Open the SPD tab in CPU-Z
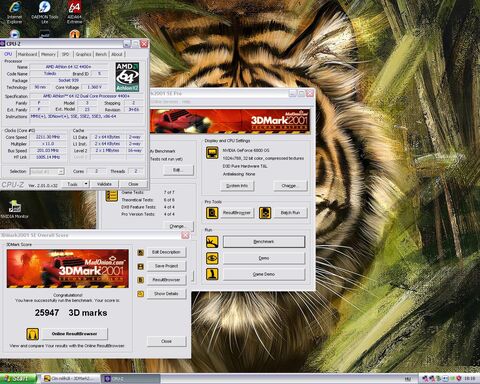 [x=65, y=54]
